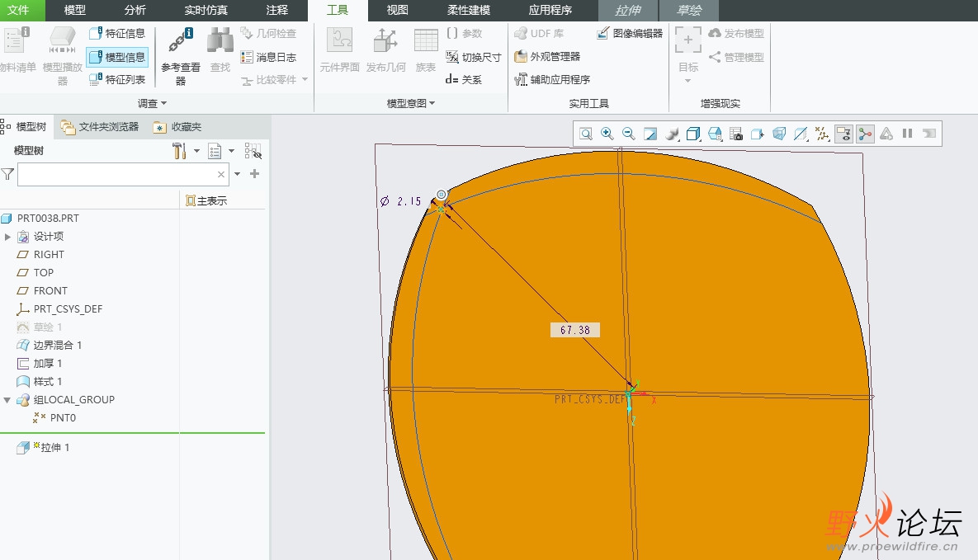Click the Section view diagonal plane icon
Screen dimensions: 978x560
[x=801, y=134]
